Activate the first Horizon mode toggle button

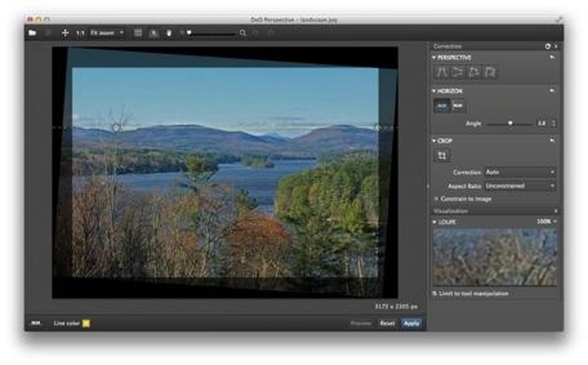(x=443, y=107)
